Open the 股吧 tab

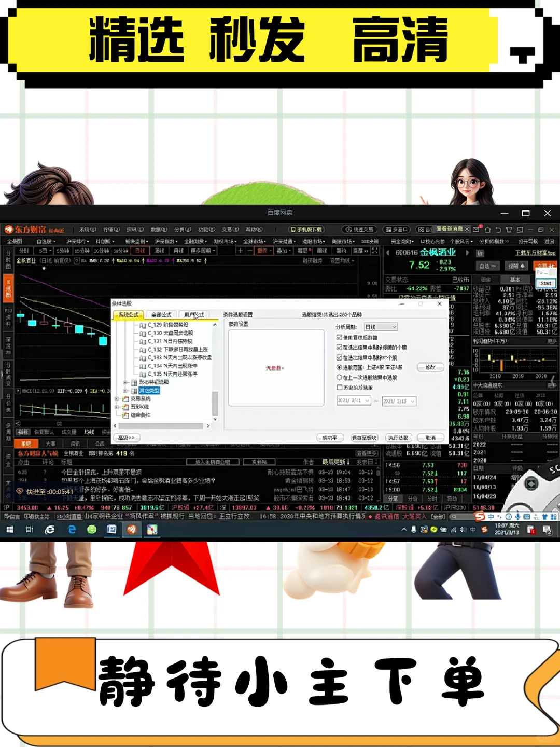(x=26, y=444)
